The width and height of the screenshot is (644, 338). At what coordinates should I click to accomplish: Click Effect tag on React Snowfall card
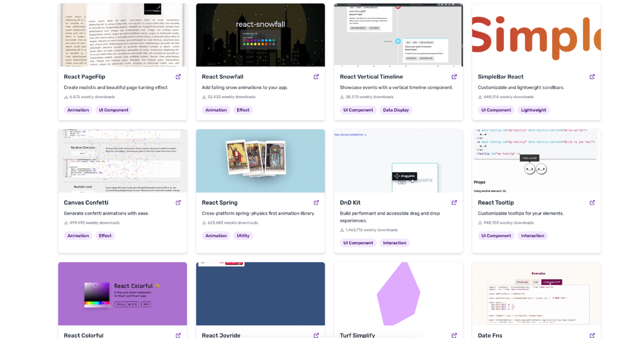243,110
